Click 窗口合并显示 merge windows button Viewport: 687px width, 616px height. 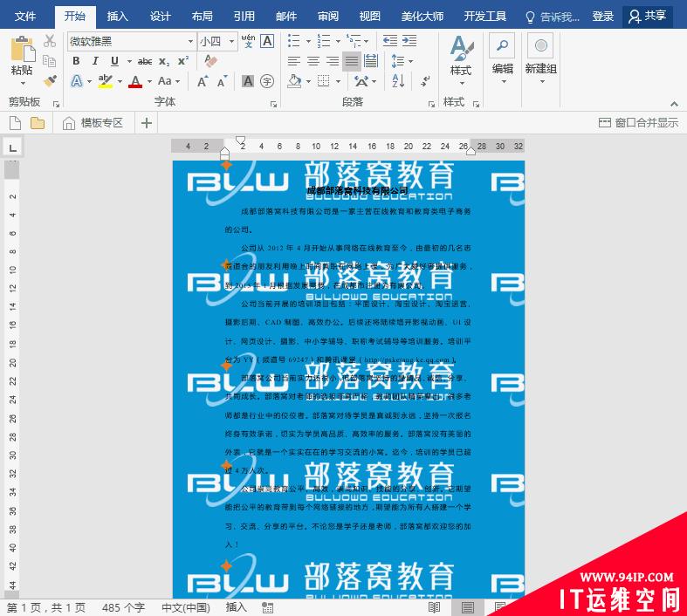click(x=638, y=122)
